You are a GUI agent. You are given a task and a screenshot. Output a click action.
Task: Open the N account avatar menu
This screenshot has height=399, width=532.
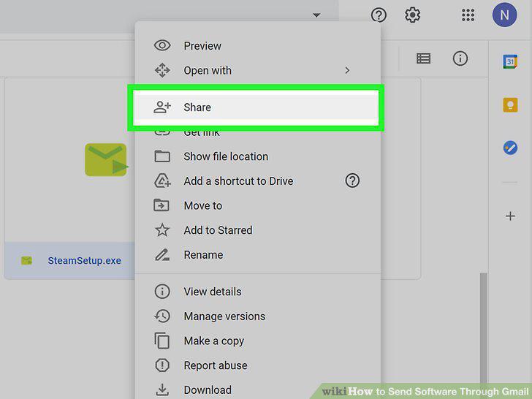[504, 15]
